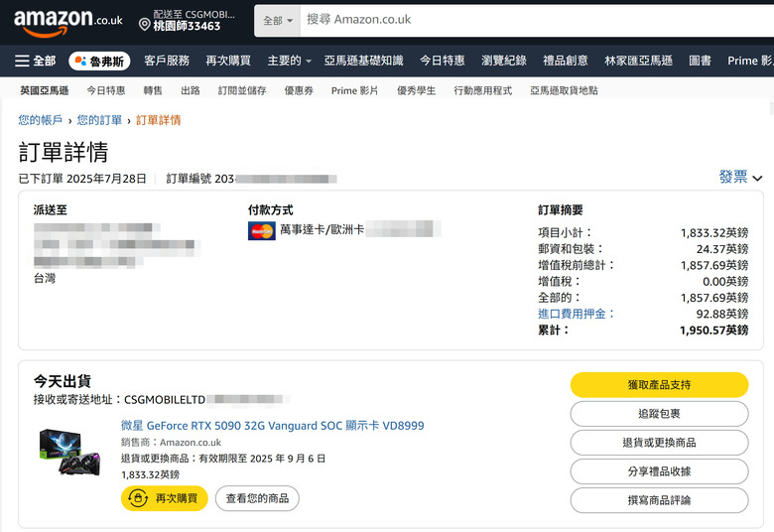
Task: Open the Amazon.co.uk logo home link
Action: tap(68, 22)
